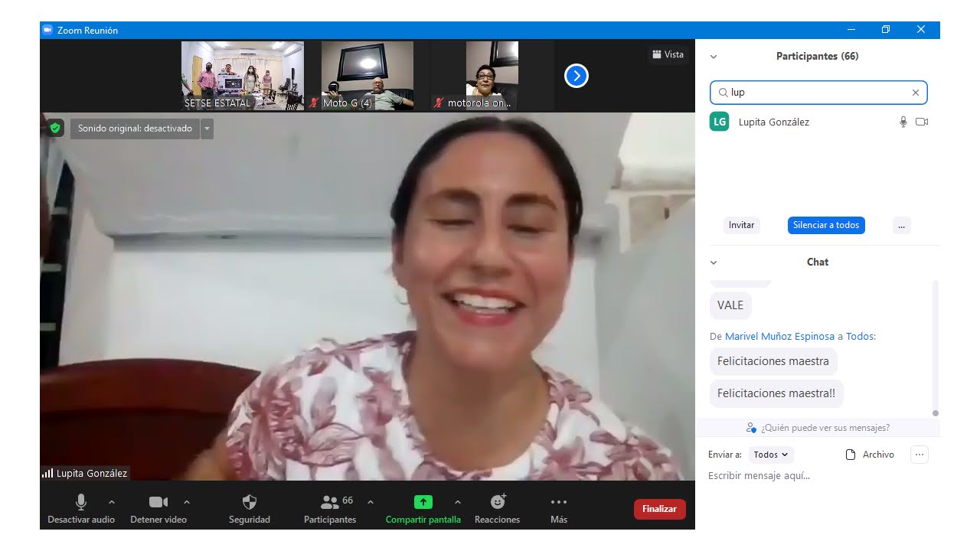Click muted microphone icon on motorola thumbnail
Viewport: 980px width, 551px height.
439,103
